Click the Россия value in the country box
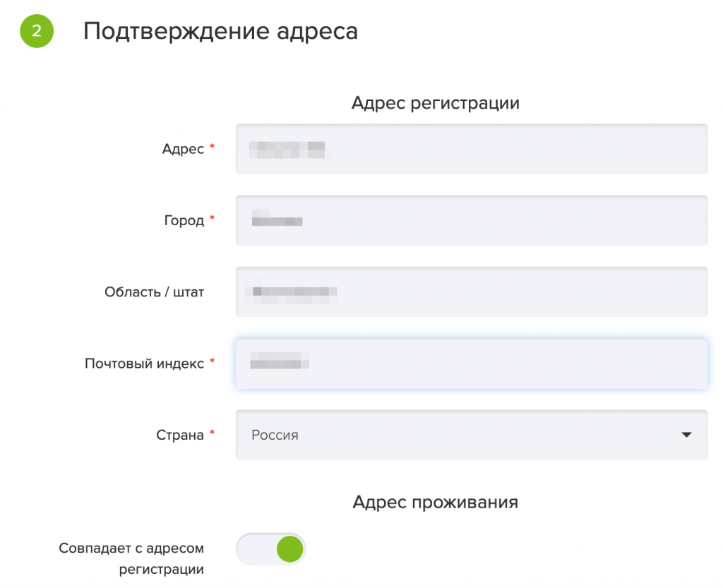 (275, 435)
